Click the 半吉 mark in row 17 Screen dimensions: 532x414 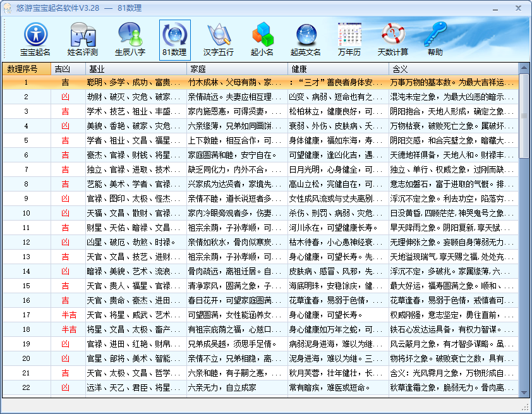tap(69, 315)
